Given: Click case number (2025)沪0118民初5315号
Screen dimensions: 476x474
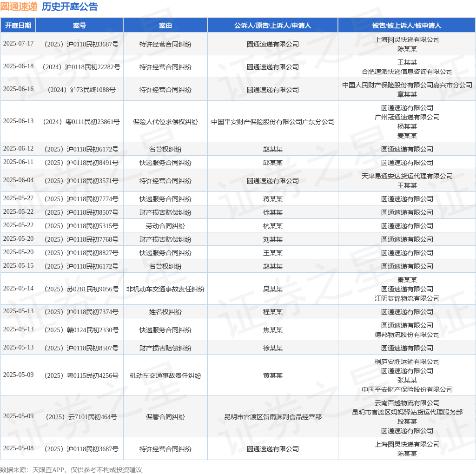Looking at the screenshot, I should point(81,226).
